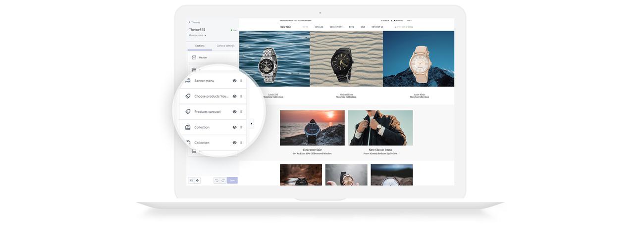Click the Louis XVI Watches Collection caption

point(273,96)
